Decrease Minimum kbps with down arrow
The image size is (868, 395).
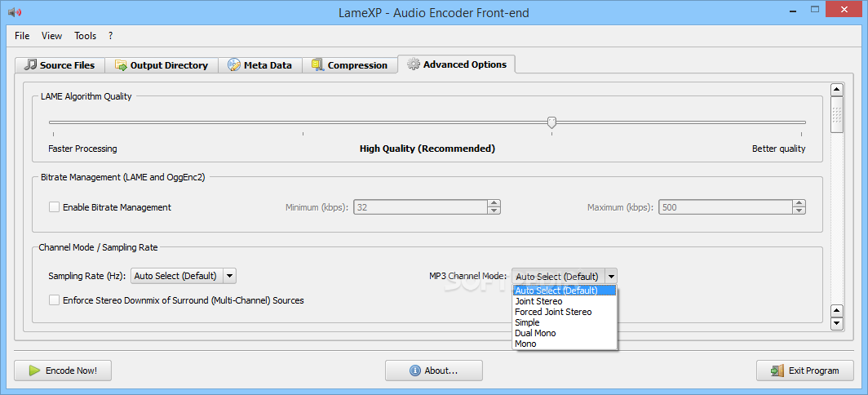pos(494,211)
